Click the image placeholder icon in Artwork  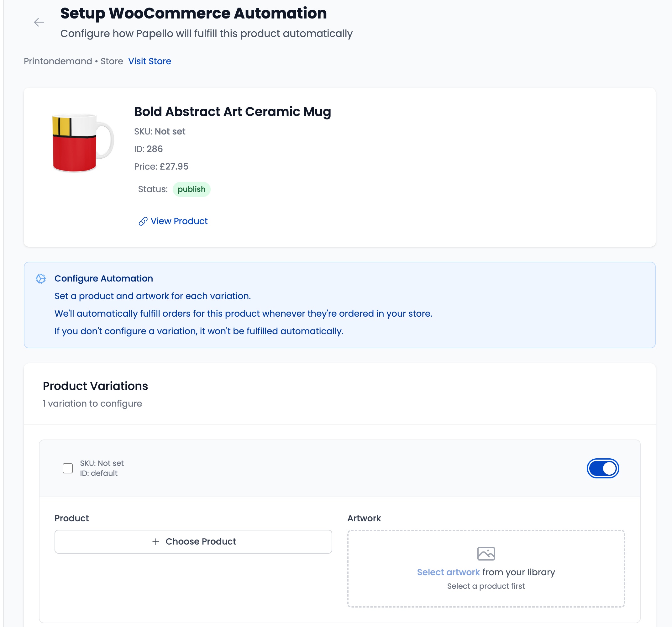pyautogui.click(x=486, y=554)
